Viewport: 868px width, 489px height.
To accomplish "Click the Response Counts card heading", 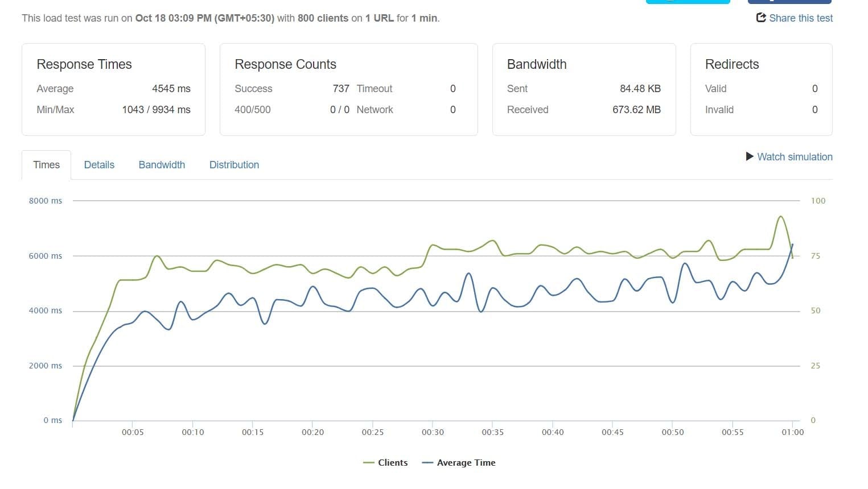I will click(285, 64).
